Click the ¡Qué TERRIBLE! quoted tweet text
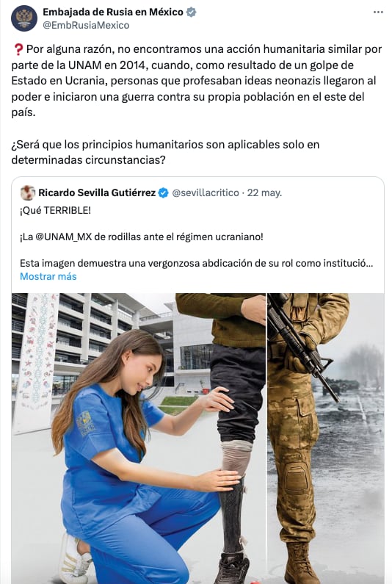392x584 pixels. pyautogui.click(x=55, y=210)
